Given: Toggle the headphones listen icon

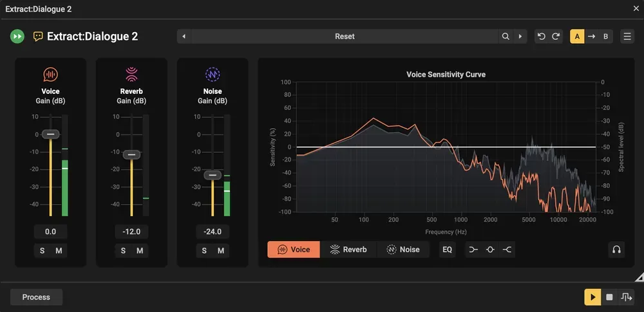Looking at the screenshot, I should (616, 250).
